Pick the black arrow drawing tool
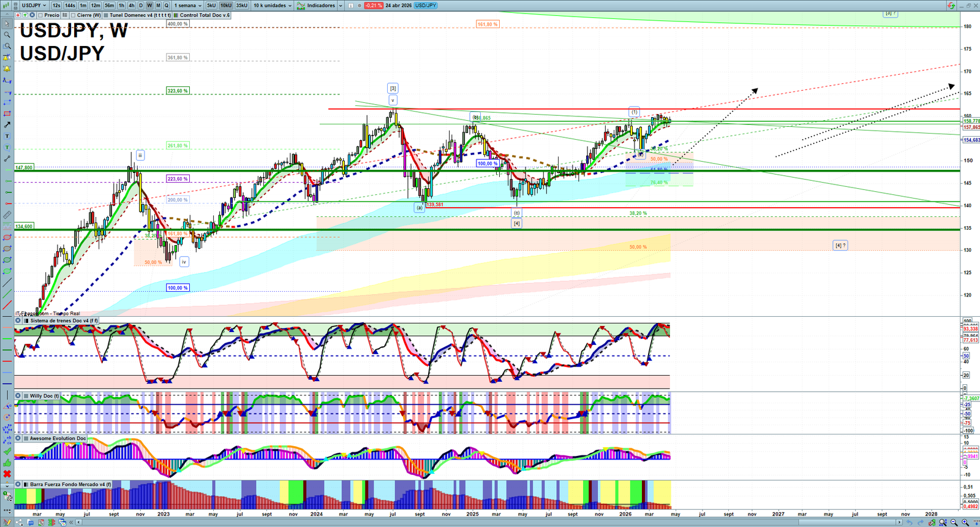The height and width of the screenshot is (527, 980). [7, 125]
